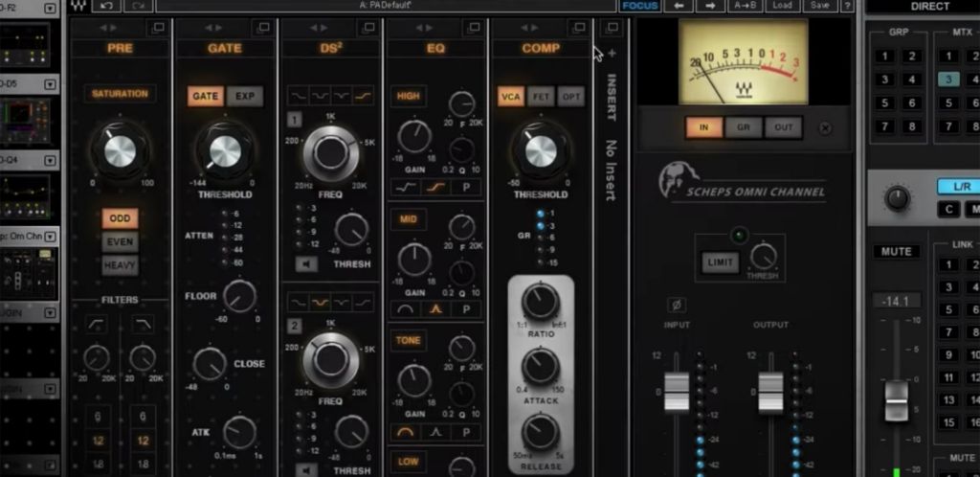Open the Q4 rack slot dropdown
The image size is (980, 477).
pos(50,161)
